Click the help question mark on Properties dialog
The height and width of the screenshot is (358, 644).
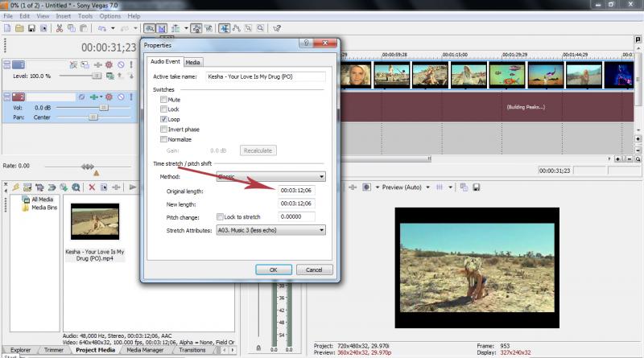click(306, 43)
